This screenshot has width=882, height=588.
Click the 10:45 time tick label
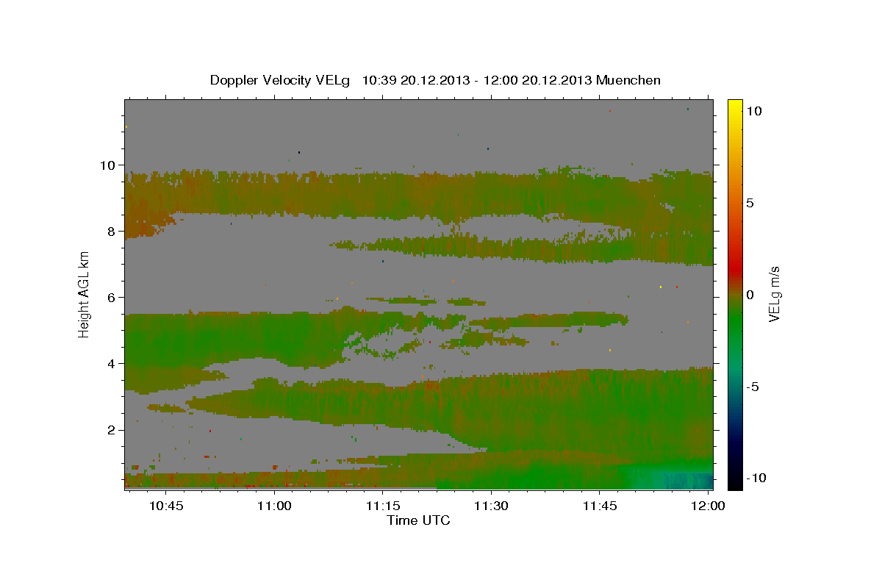pos(165,506)
